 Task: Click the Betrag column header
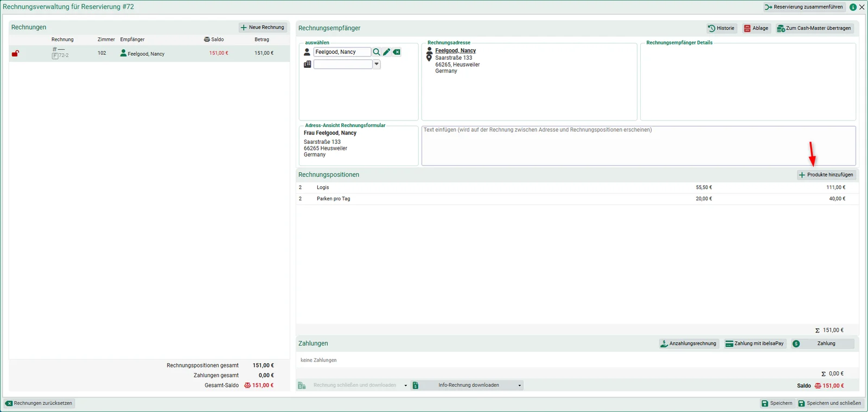(261, 40)
